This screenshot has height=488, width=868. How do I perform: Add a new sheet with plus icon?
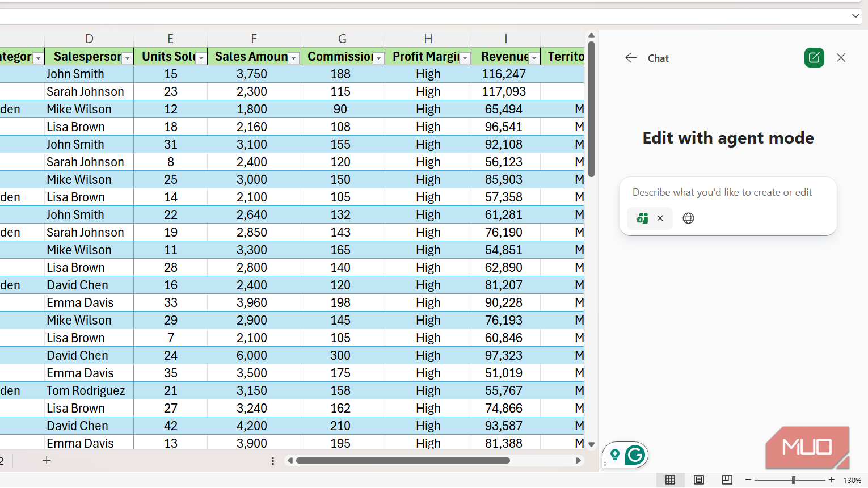pos(47,460)
